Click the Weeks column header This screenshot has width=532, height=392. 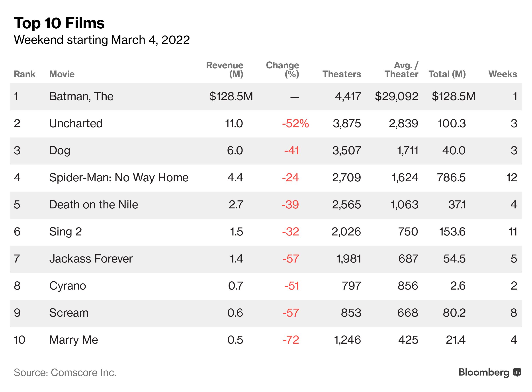click(503, 74)
